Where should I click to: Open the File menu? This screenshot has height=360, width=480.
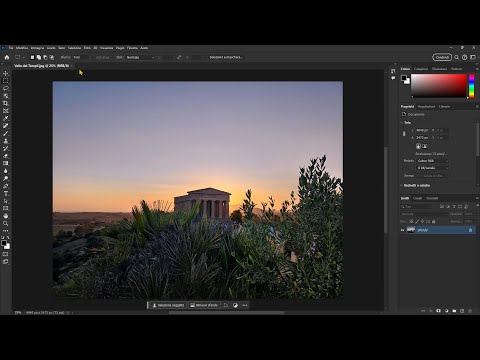coord(11,48)
